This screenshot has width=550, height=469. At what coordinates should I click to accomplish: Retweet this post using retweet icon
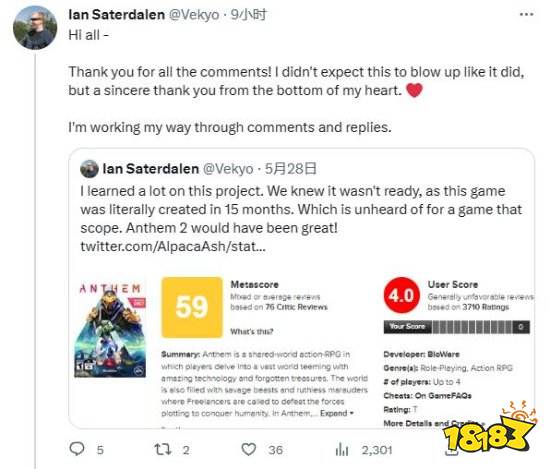[163, 449]
